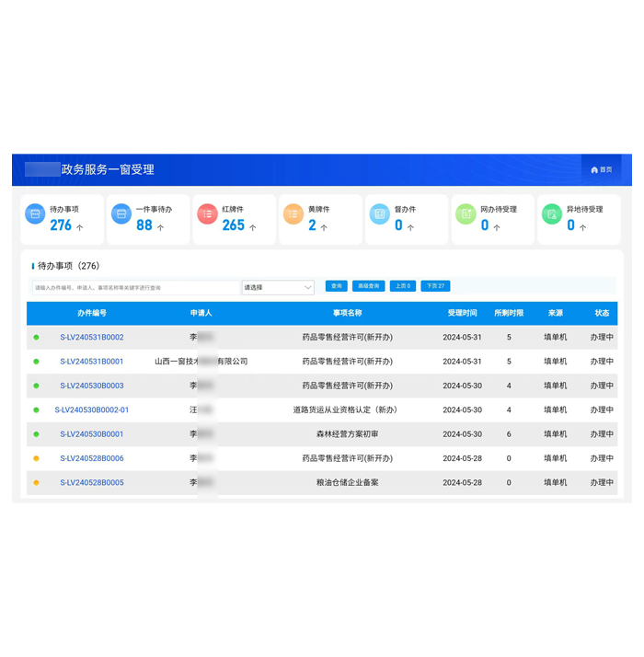
Task: Click the 政务服务一窗受理 title
Action: pyautogui.click(x=108, y=169)
